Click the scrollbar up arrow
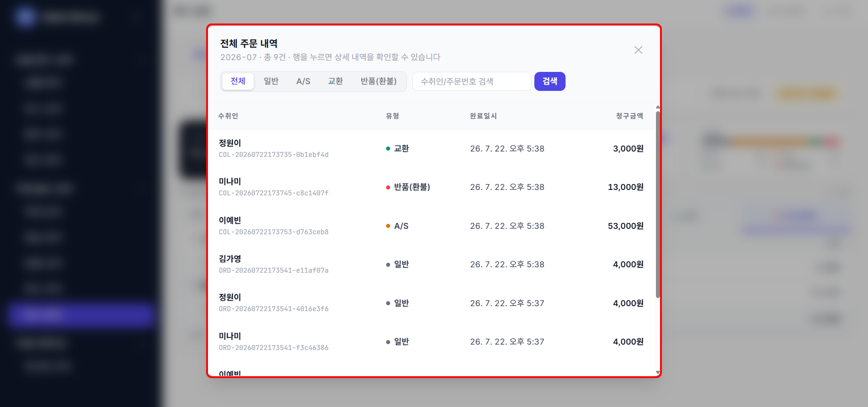Viewport: 868px width, 407px height. tap(658, 107)
